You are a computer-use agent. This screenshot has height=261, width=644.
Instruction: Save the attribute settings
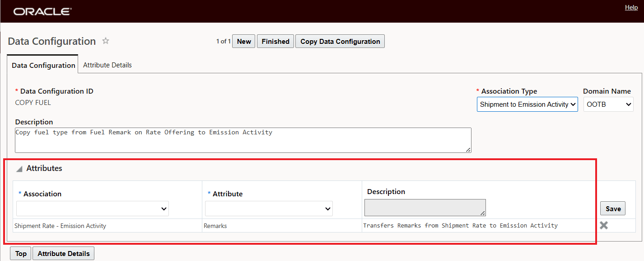(x=613, y=209)
